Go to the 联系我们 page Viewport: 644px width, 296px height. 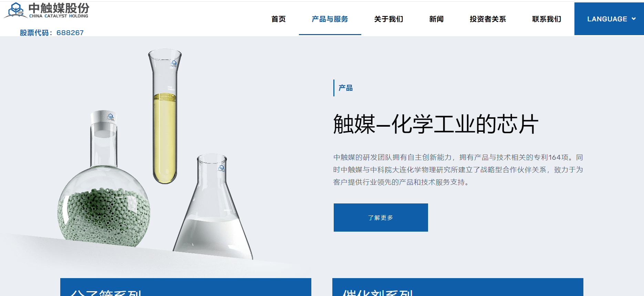pyautogui.click(x=547, y=19)
